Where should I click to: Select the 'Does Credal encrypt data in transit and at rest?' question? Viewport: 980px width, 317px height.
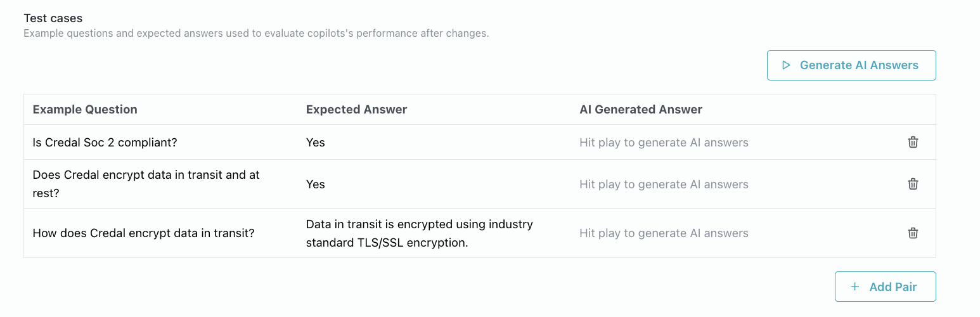[x=146, y=184]
